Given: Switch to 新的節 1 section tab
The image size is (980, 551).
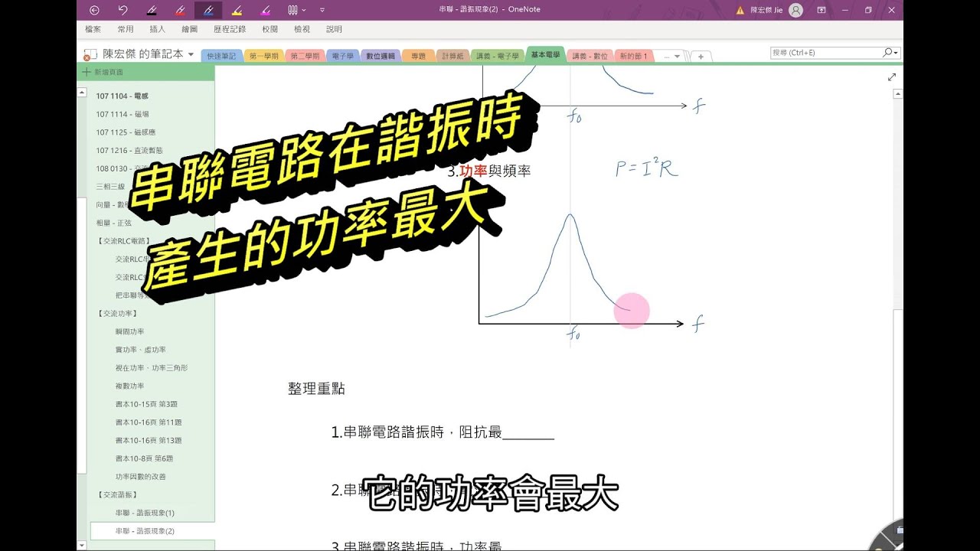Looking at the screenshot, I should pyautogui.click(x=633, y=56).
